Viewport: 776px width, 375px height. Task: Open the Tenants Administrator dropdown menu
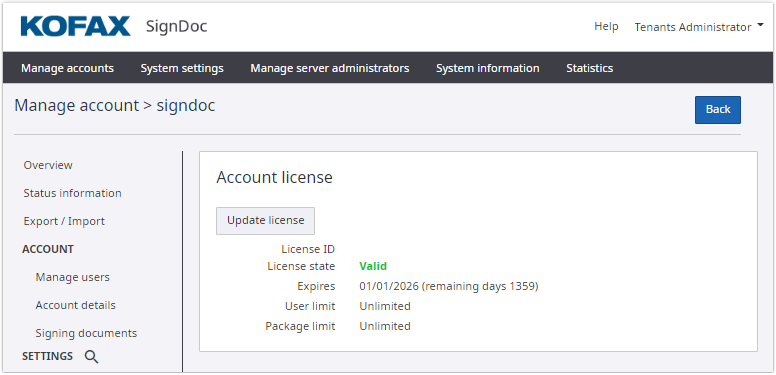tap(699, 27)
